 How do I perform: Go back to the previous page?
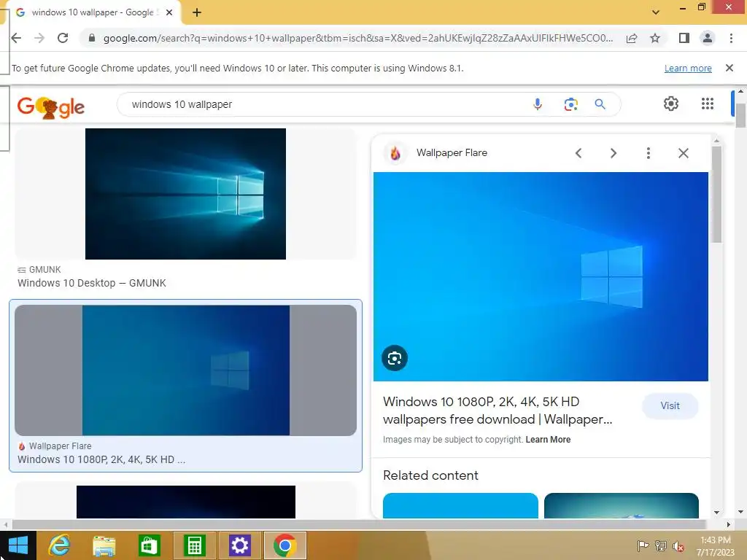pos(16,38)
